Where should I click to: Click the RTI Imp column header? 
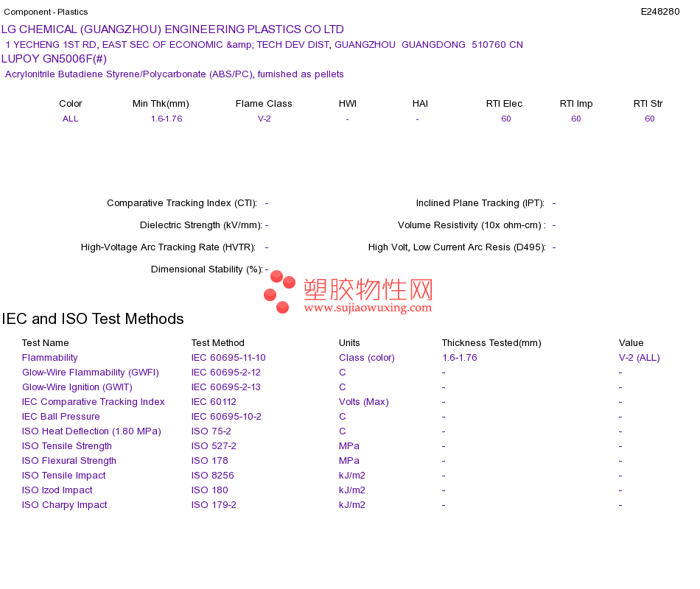point(576,104)
